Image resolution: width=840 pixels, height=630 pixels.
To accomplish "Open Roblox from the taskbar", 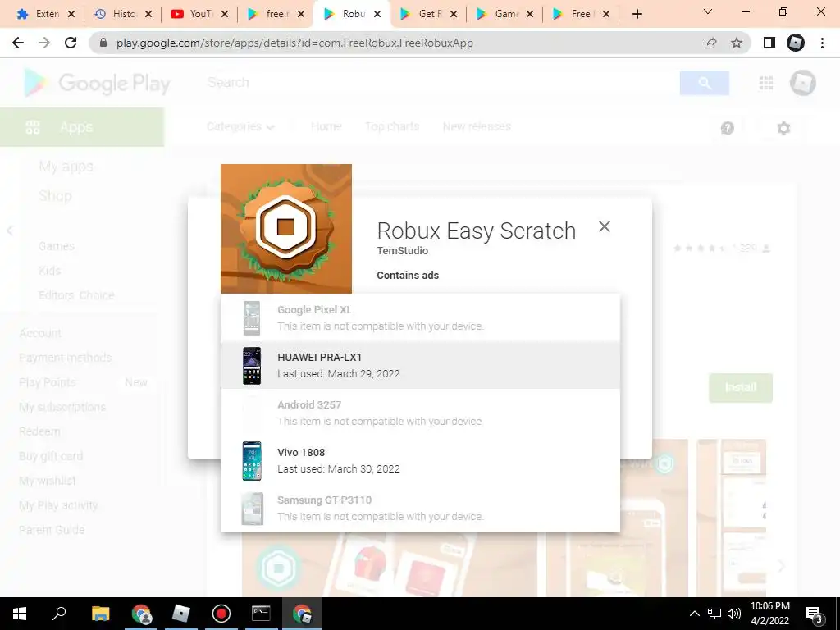I will [180, 614].
